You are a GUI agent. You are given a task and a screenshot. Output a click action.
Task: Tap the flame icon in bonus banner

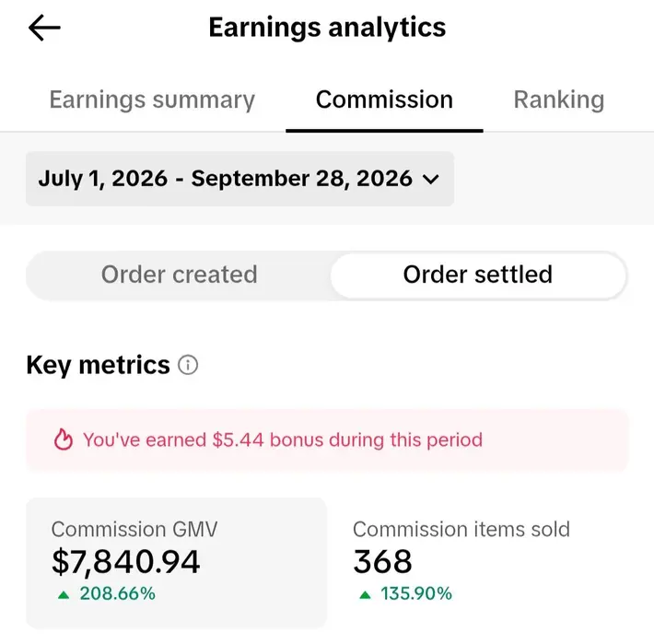pos(64,439)
